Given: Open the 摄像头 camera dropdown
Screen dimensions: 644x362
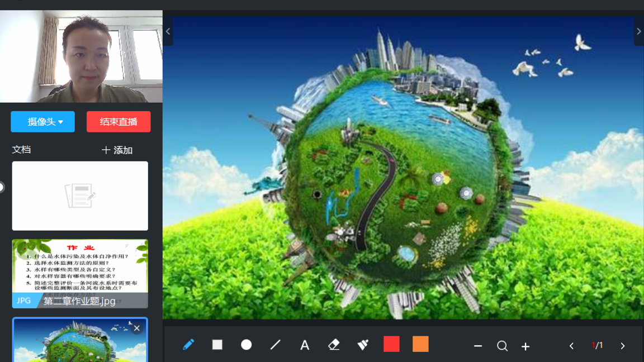Looking at the screenshot, I should 43,122.
